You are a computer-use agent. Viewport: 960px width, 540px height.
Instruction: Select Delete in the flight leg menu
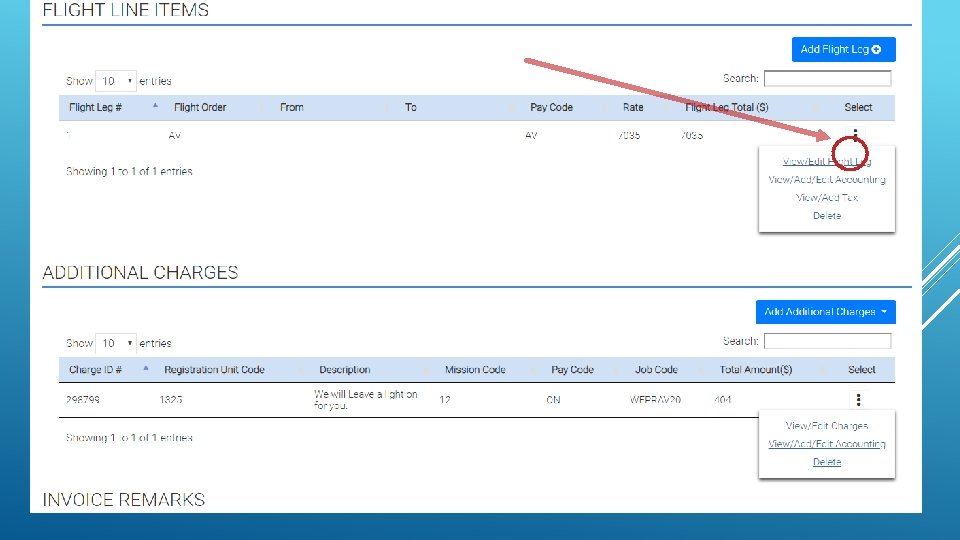[x=827, y=216]
